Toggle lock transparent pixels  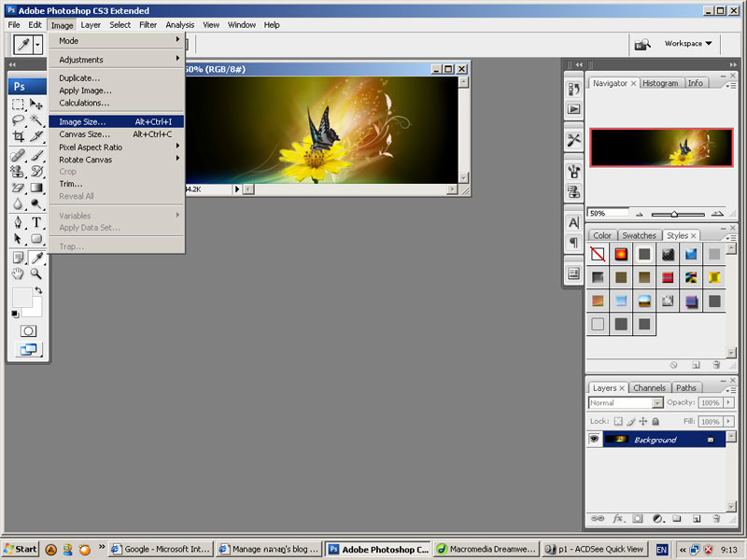[618, 422]
